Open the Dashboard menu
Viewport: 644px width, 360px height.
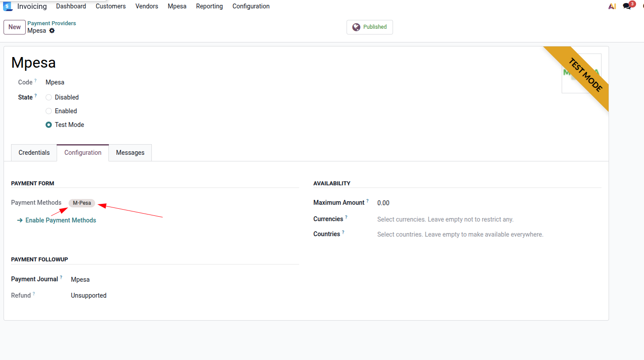pyautogui.click(x=71, y=6)
